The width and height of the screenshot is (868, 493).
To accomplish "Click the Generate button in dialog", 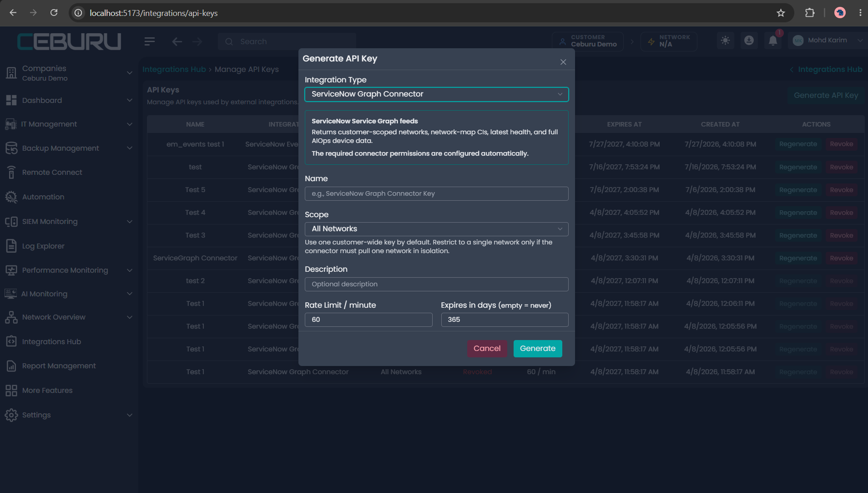I will tap(538, 348).
